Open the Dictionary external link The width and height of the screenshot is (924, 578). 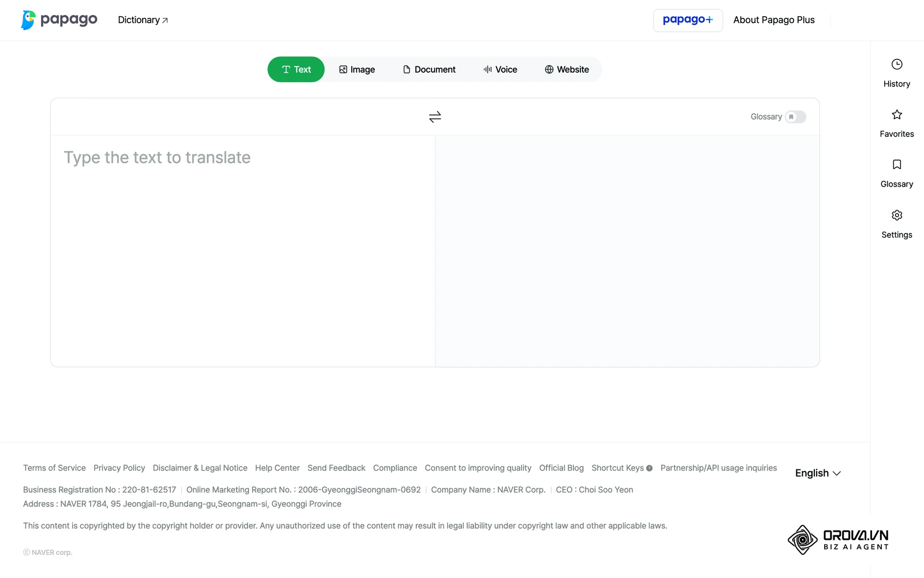(x=143, y=20)
